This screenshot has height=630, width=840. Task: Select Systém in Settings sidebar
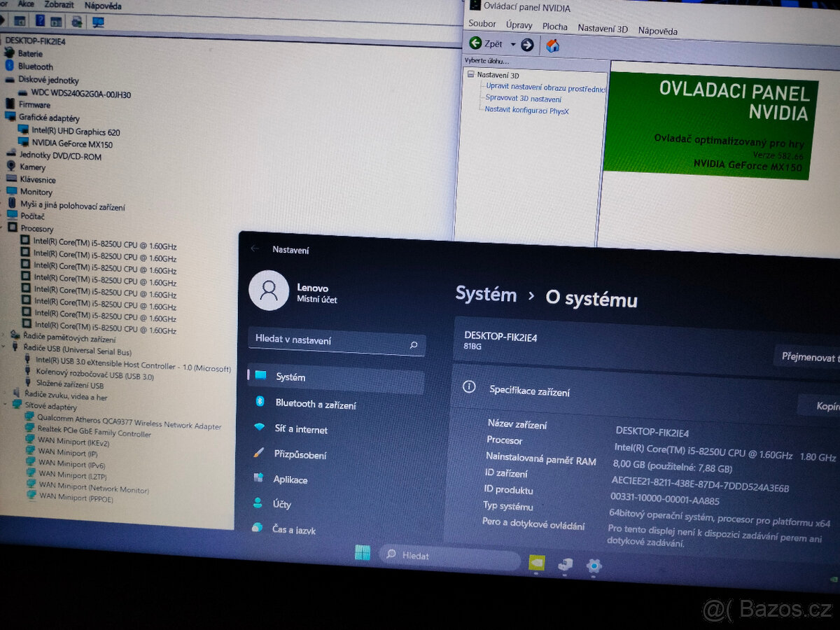pos(336,378)
